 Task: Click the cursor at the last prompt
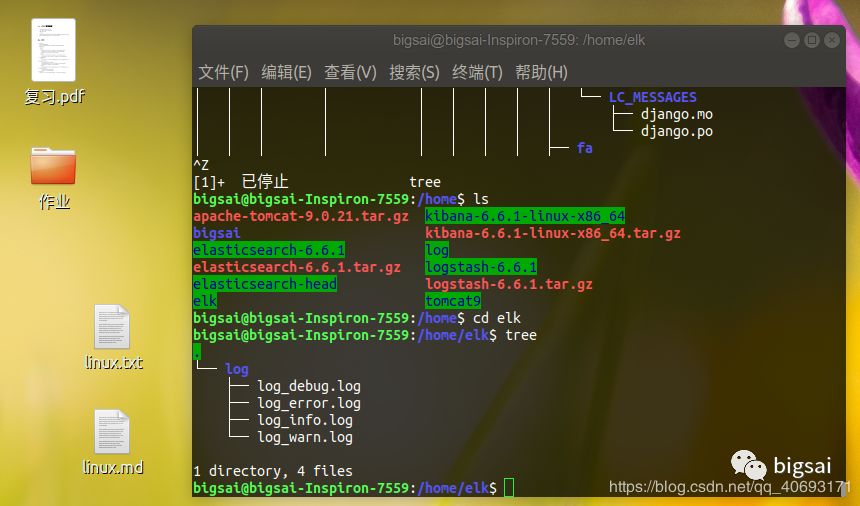[x=509, y=487]
